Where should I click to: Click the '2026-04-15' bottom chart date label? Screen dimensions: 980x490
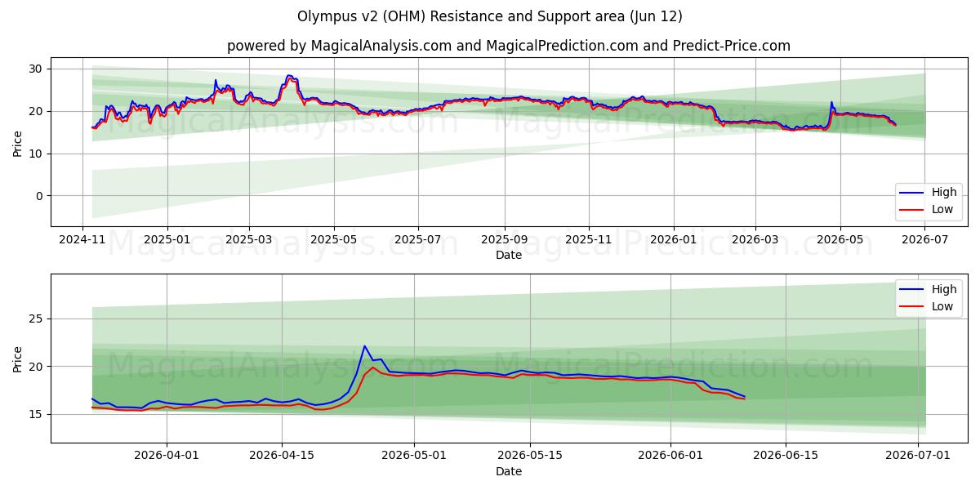point(282,457)
